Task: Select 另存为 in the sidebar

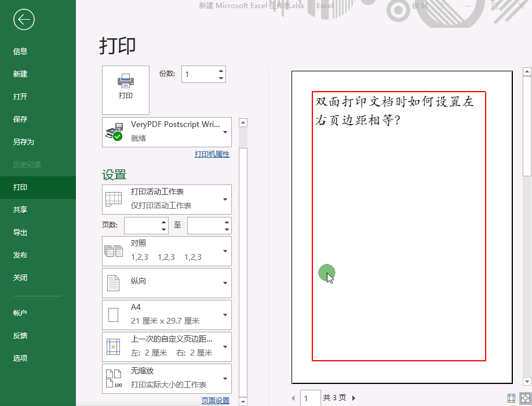Action: tap(24, 142)
